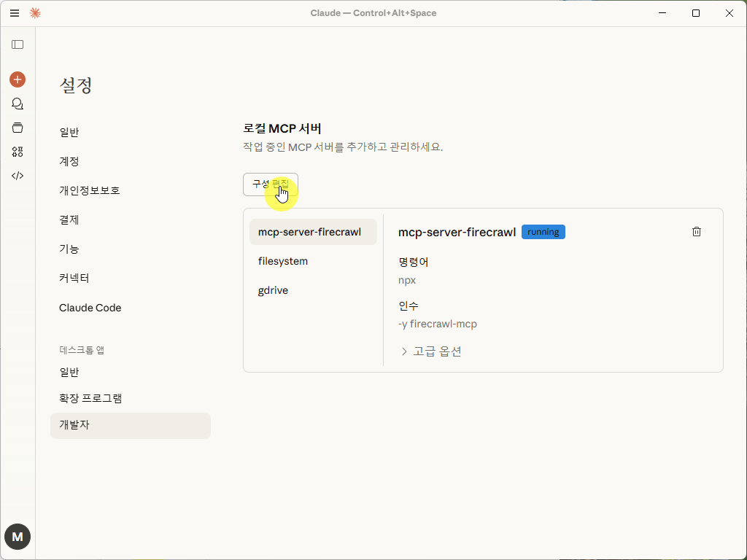Open the chats bubble icon
Viewport: 747px width, 560px height.
pyautogui.click(x=18, y=104)
